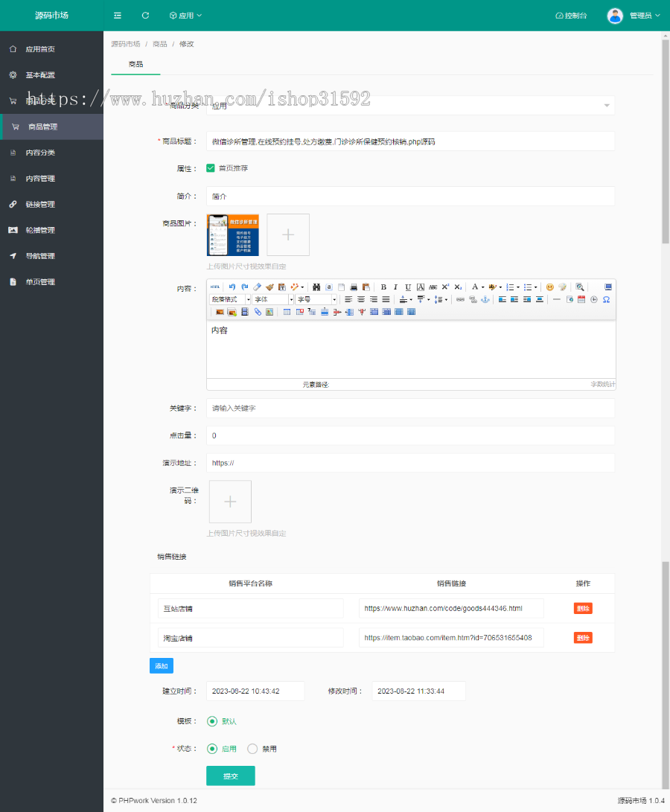
Task: Insert the current time clock icon
Action: click(x=594, y=299)
